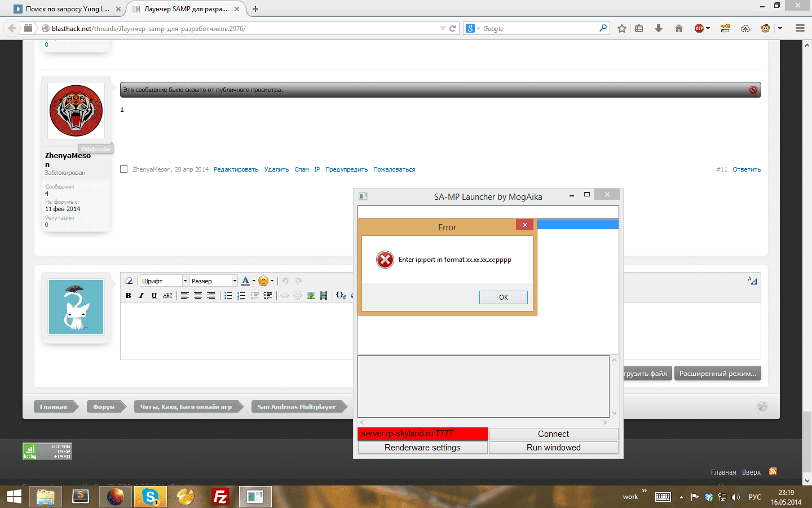
Task: Click the Bold formatting icon
Action: click(129, 296)
